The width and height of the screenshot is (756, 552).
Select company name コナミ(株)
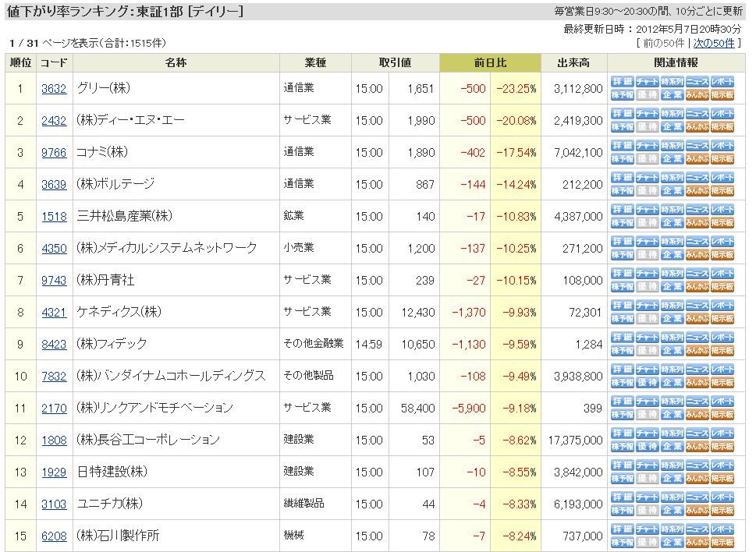102,152
